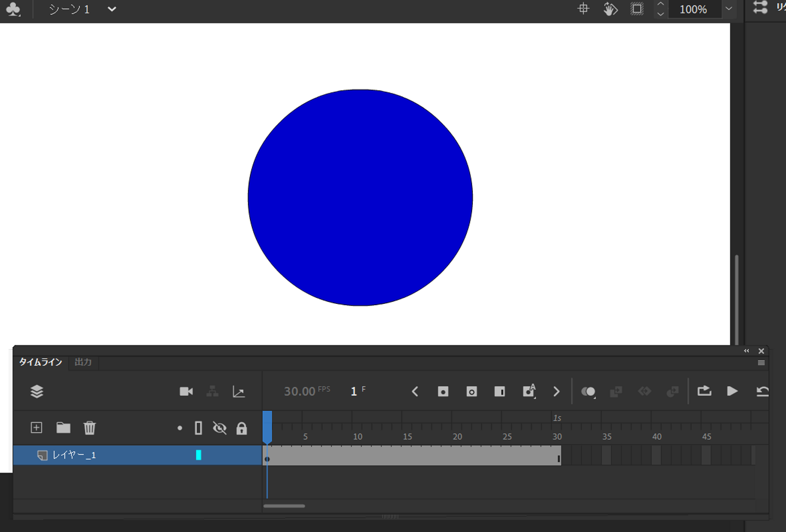Create a new layer folder
The height and width of the screenshot is (532, 786).
tap(63, 428)
